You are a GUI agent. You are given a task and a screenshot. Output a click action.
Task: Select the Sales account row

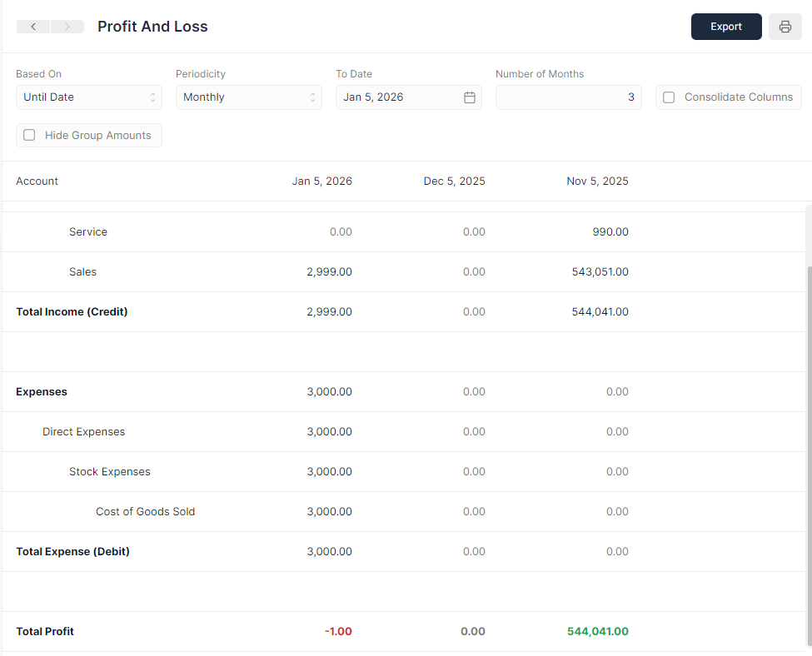pos(82,271)
